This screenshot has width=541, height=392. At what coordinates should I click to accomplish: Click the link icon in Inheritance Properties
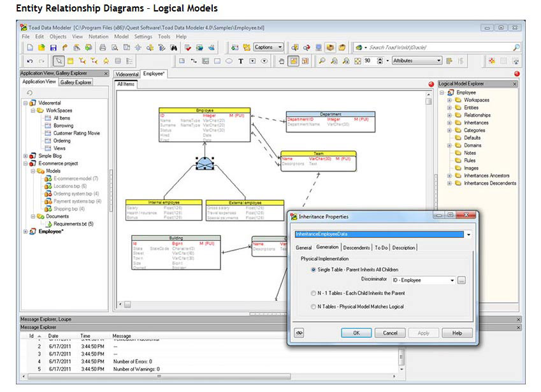click(x=299, y=333)
